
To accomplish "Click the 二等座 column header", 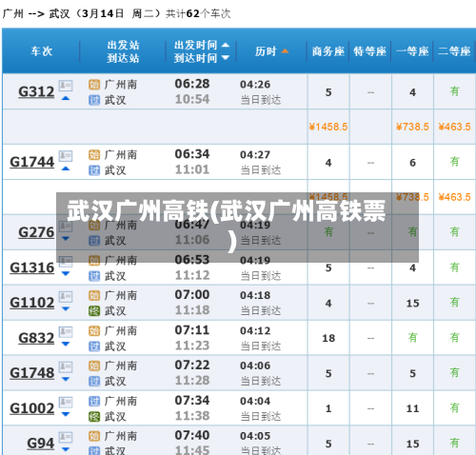I will tap(454, 51).
